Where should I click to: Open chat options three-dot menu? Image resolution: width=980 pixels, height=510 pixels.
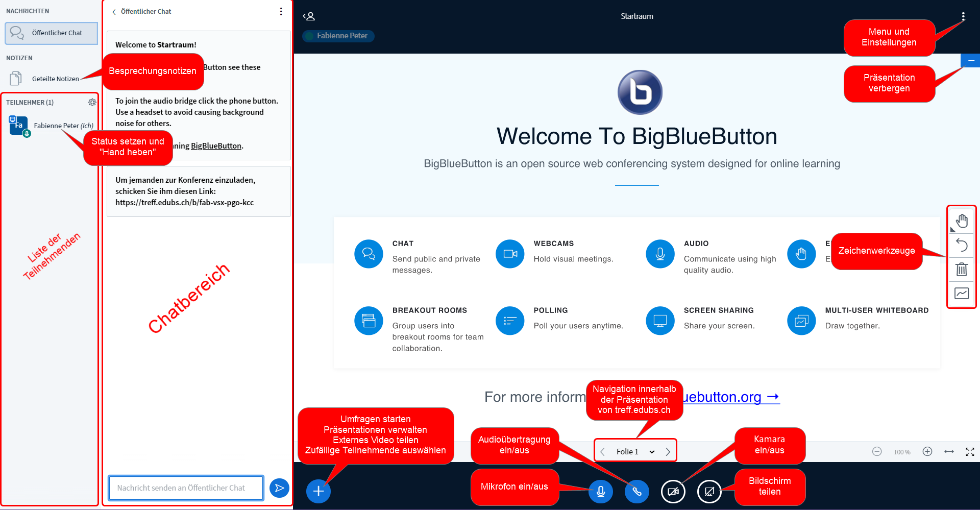click(x=281, y=11)
